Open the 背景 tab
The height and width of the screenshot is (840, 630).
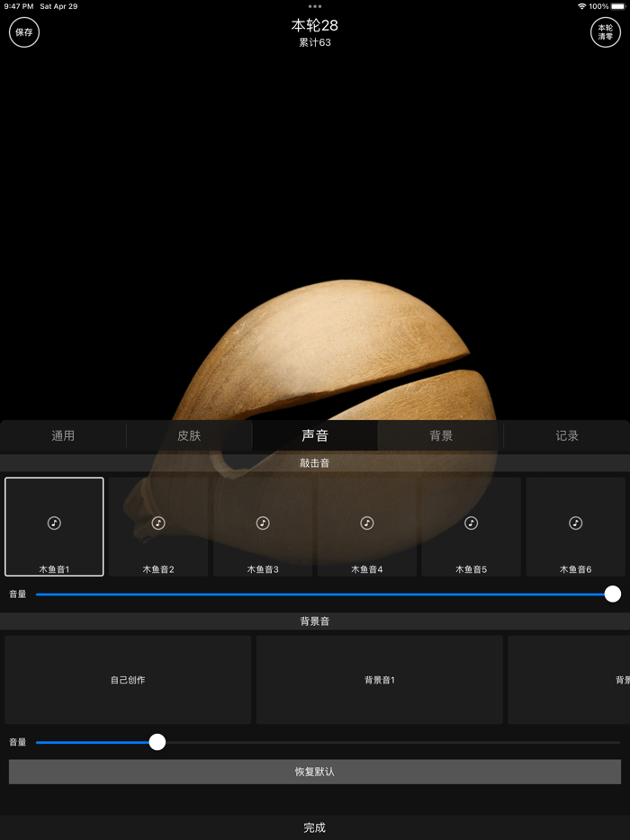click(441, 435)
